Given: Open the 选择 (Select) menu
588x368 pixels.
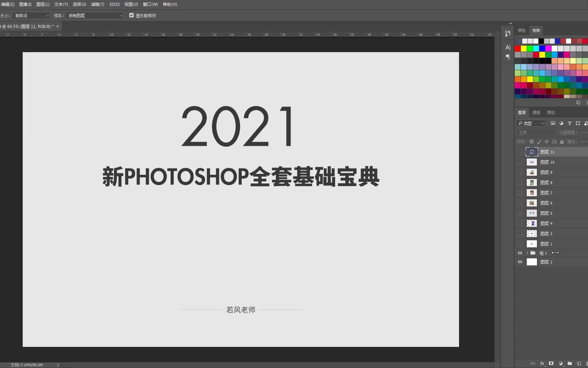Looking at the screenshot, I should (x=79, y=4).
